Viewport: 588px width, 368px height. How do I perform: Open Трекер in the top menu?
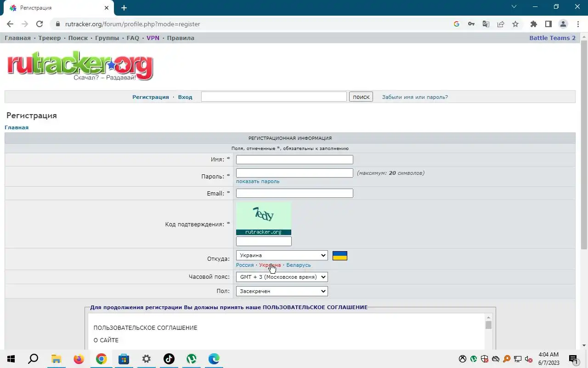50,38
